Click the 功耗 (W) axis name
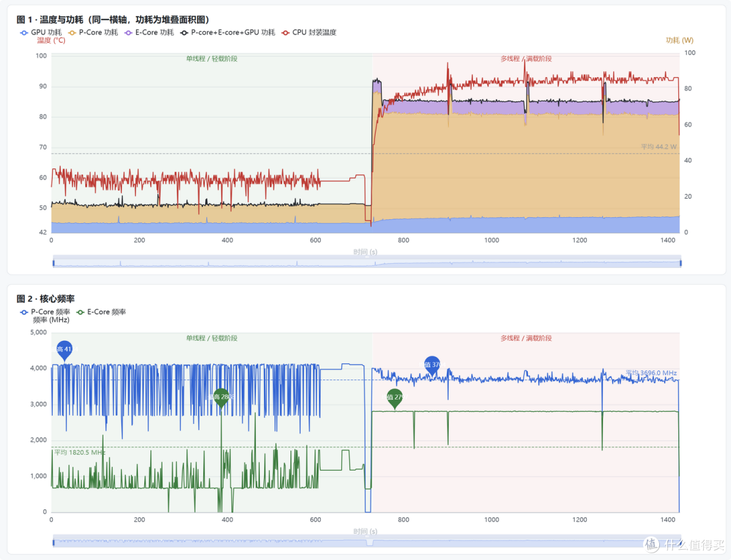 tap(680, 41)
